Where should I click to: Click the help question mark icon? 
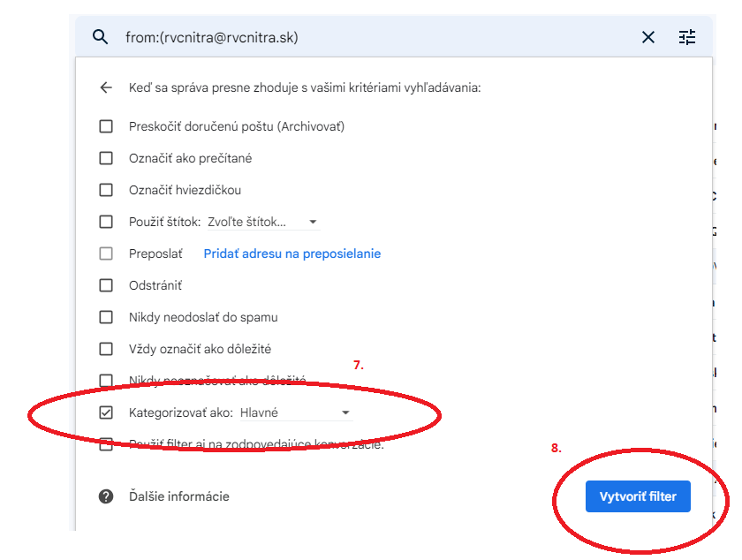pos(106,496)
